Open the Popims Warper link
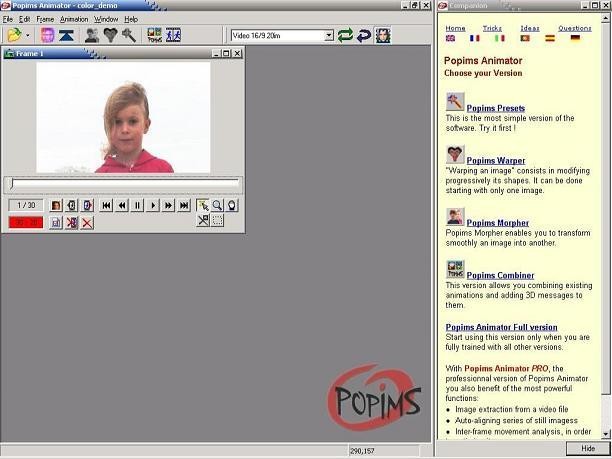 tap(496, 160)
